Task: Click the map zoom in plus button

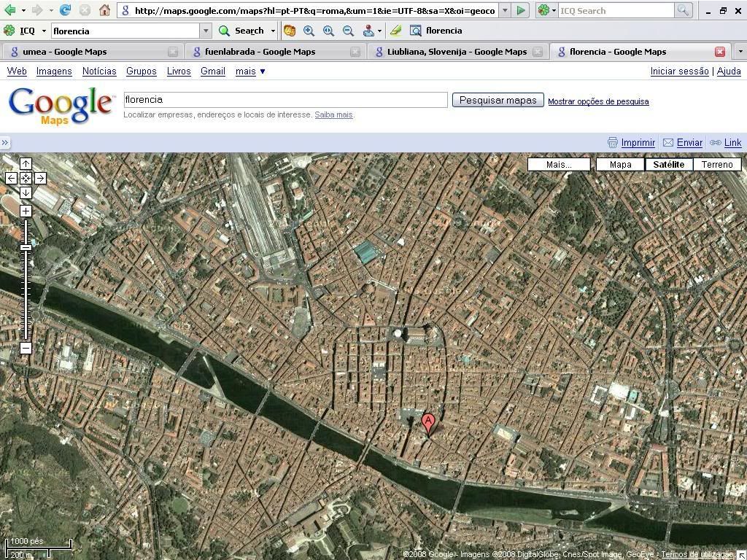Action: (26, 211)
